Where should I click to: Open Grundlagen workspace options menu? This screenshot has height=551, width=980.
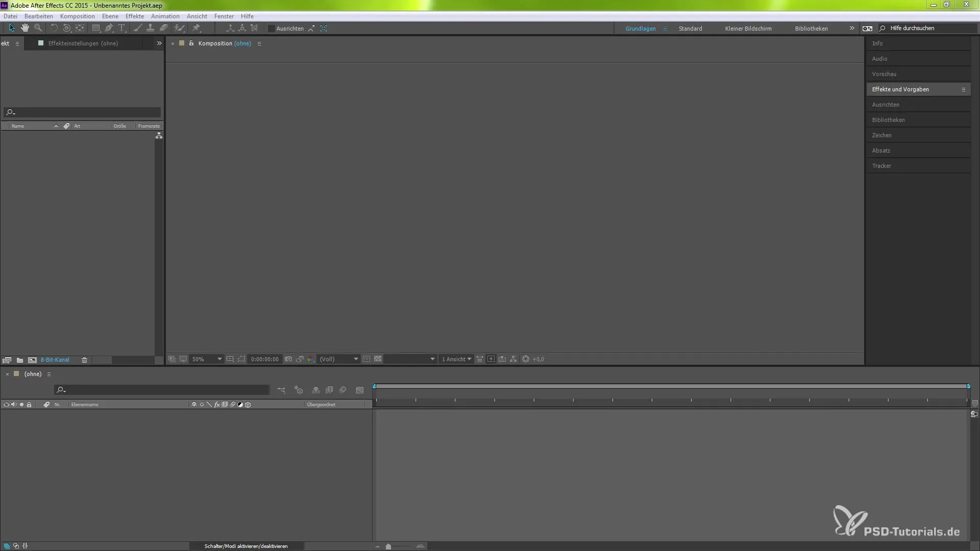pos(665,29)
